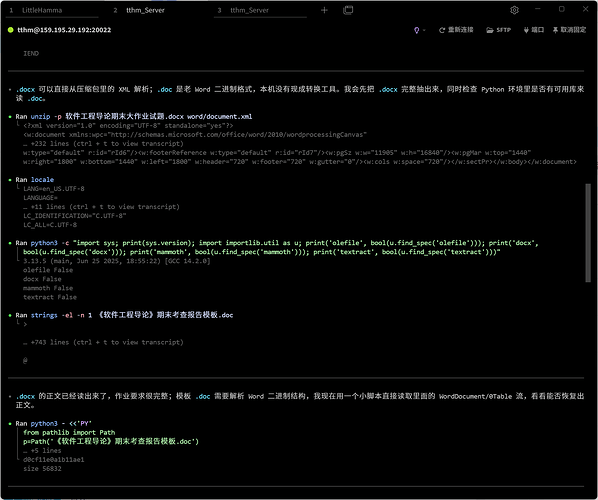Minimize the terminal window
Screen dimensions: 598x500
point(538,9)
